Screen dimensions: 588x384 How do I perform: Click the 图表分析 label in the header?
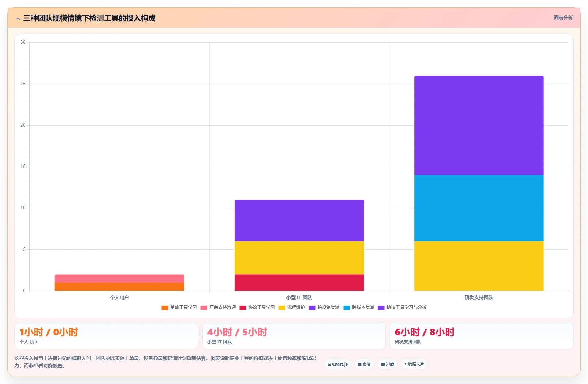point(563,18)
